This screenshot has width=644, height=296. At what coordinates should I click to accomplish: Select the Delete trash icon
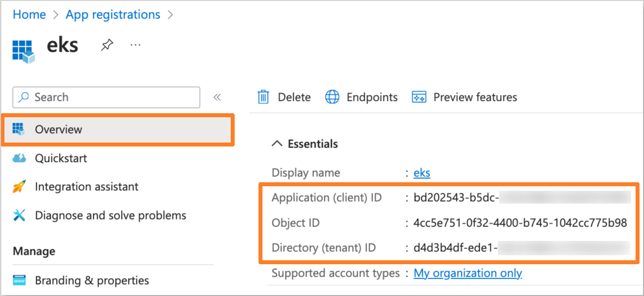tap(263, 97)
